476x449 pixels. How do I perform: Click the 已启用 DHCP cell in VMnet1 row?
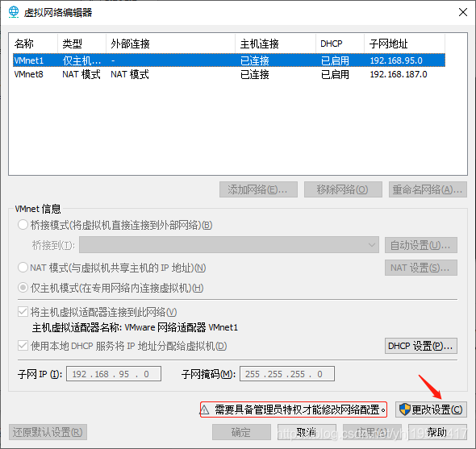pos(335,60)
